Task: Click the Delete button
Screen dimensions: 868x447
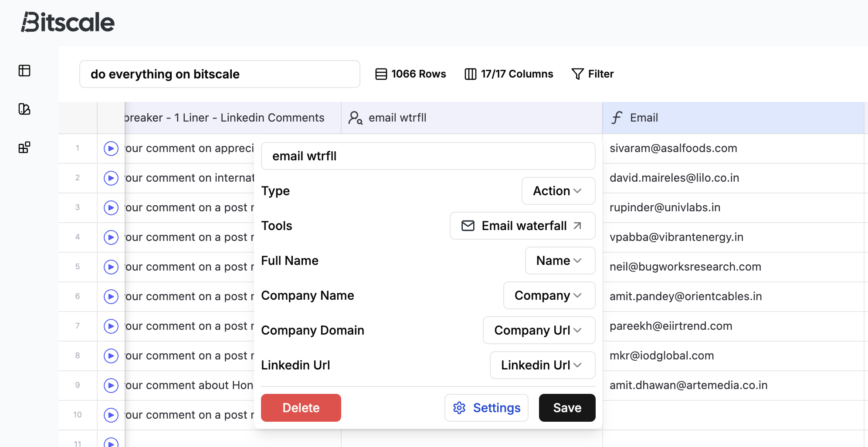Action: click(x=301, y=408)
